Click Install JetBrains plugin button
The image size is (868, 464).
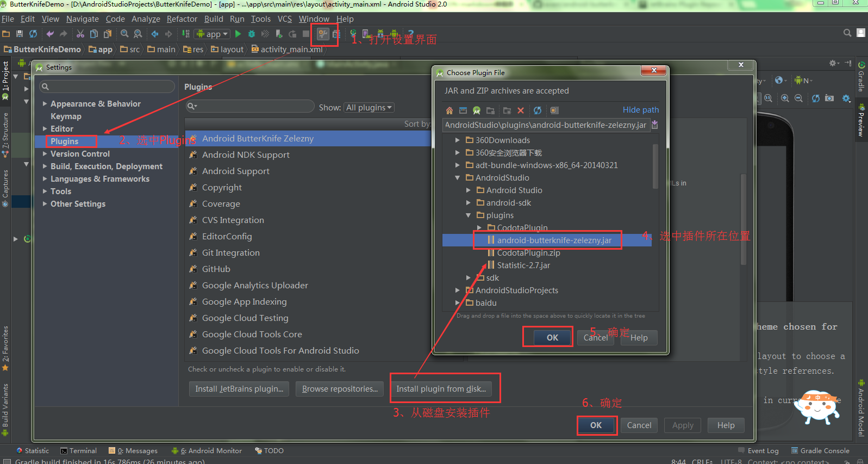pos(239,389)
